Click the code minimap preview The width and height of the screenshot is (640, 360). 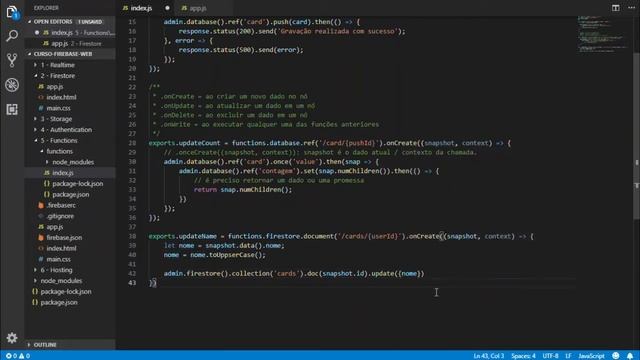(x=602, y=34)
